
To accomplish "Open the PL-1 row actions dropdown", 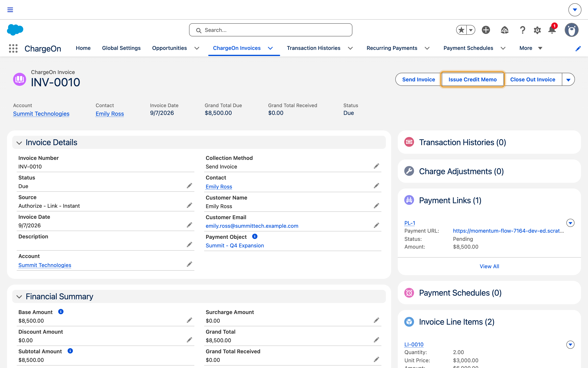I will click(x=570, y=223).
